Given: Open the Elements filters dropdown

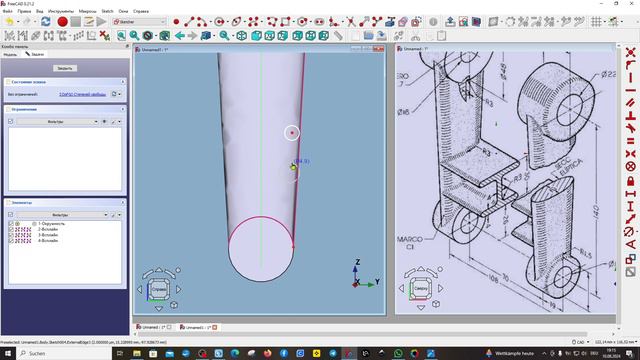Looking at the screenshot, I should pos(62,215).
